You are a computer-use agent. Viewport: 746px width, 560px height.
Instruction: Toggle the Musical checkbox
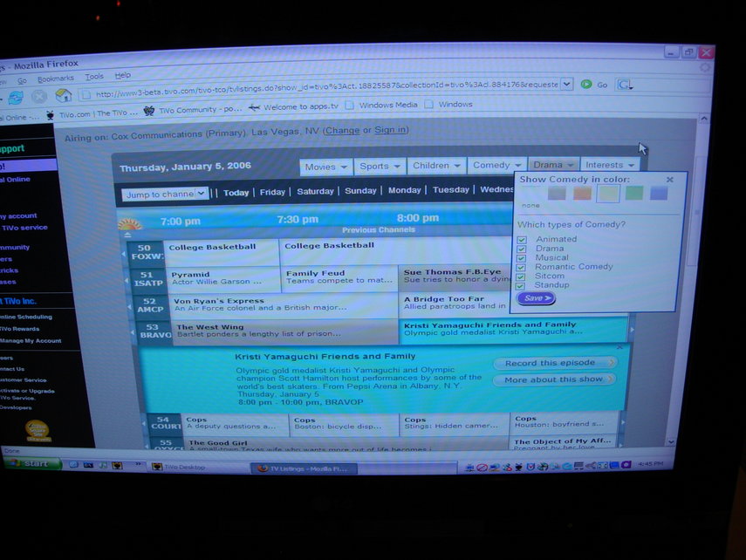pyautogui.click(x=522, y=258)
